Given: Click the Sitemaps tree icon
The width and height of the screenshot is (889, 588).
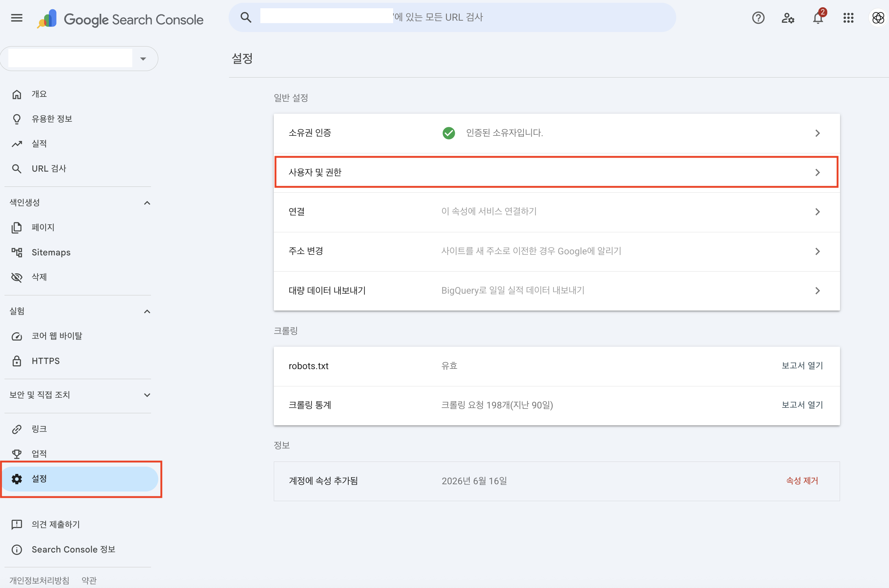Looking at the screenshot, I should [17, 252].
